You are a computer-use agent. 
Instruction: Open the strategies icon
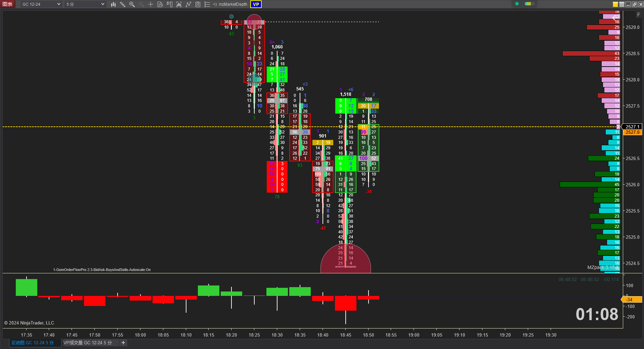pyautogui.click(x=198, y=4)
